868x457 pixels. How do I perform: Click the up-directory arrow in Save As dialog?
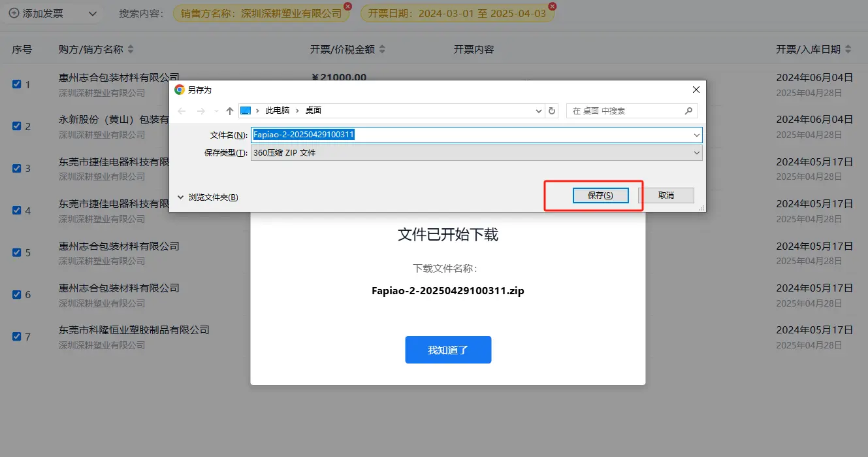(x=230, y=111)
